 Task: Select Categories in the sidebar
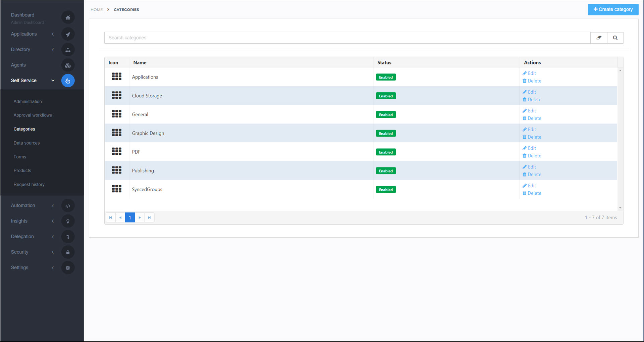tap(24, 129)
